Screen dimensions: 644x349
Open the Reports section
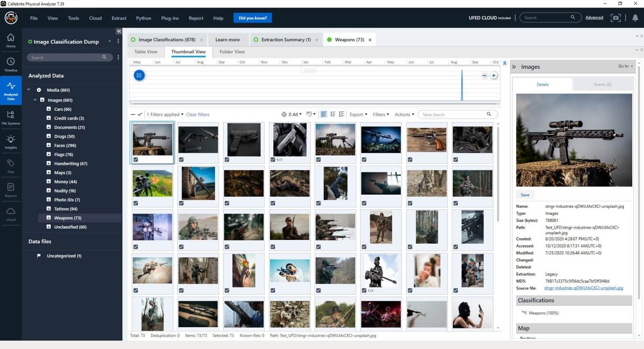pyautogui.click(x=10, y=189)
